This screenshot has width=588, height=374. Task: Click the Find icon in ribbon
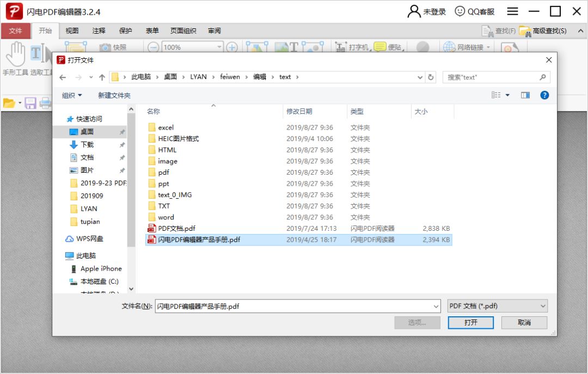click(x=487, y=31)
